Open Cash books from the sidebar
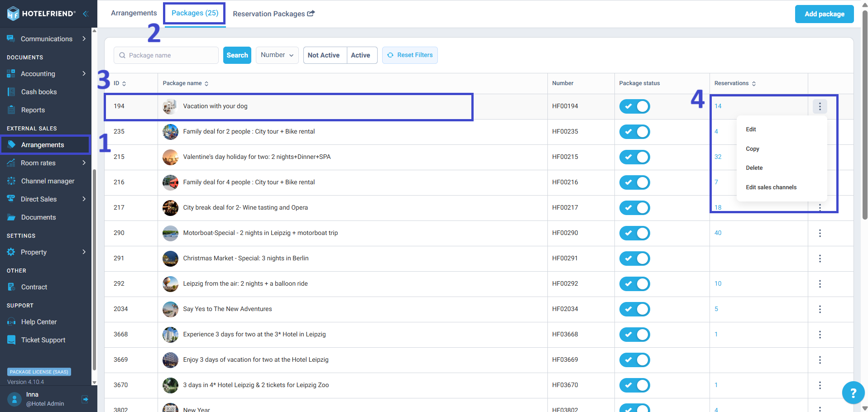 pos(39,92)
